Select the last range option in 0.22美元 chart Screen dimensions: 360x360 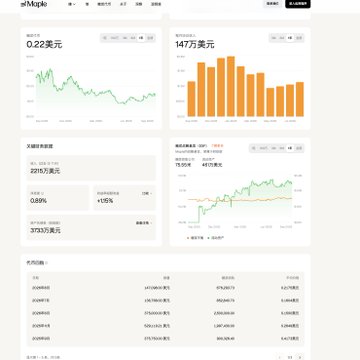150,38
